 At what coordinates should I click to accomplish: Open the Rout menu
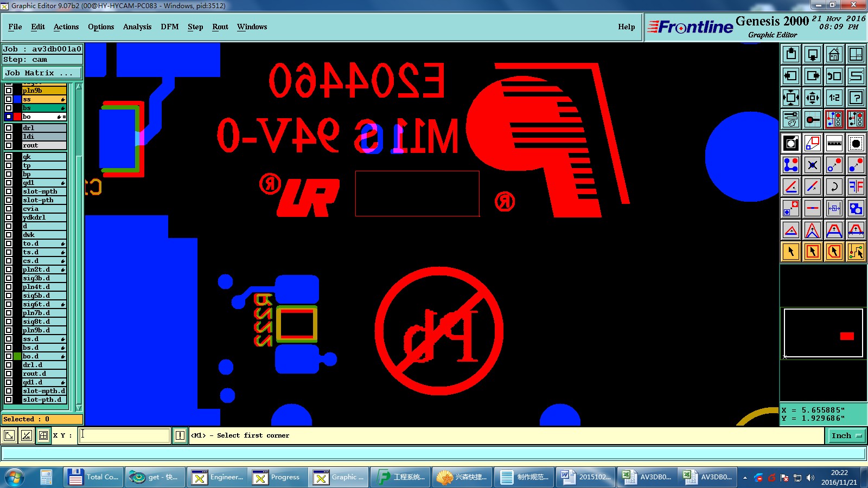click(220, 27)
